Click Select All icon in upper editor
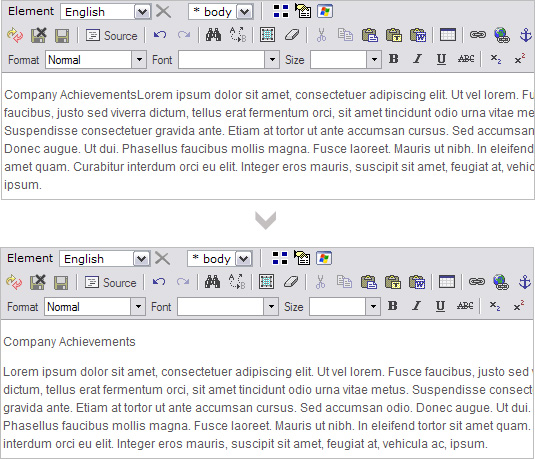This screenshot has width=535, height=459. tap(267, 35)
